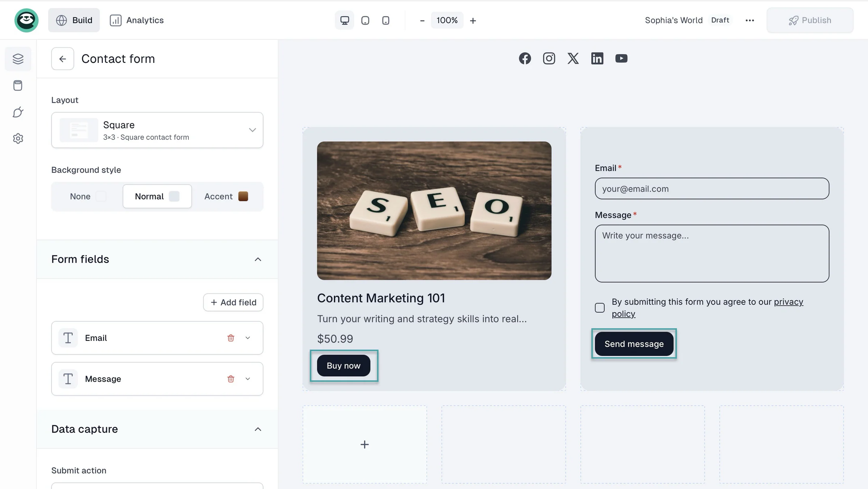Go back from Contact form panel
Viewport: 868px width, 489px height.
click(x=63, y=59)
